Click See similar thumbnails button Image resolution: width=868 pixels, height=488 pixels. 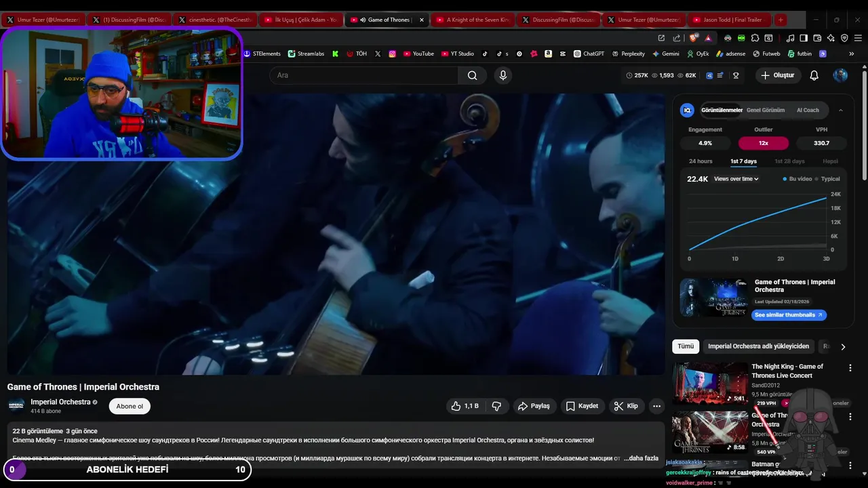pos(789,315)
